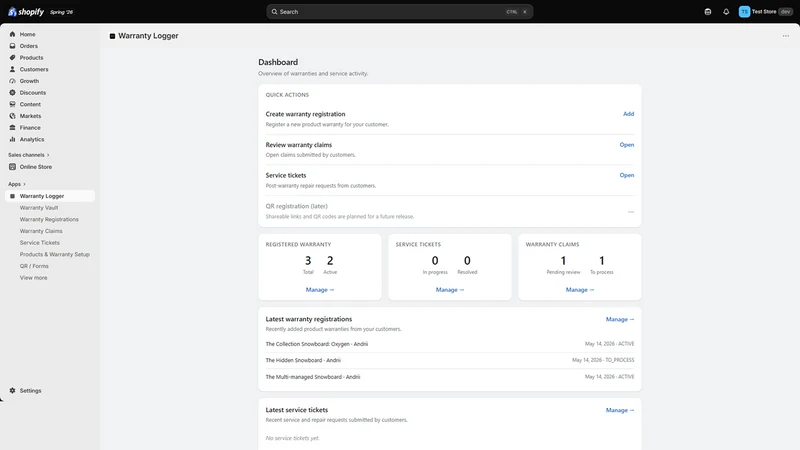The height and width of the screenshot is (450, 800).
Task: Open Analytics via its bar-chart icon
Action: coord(12,139)
